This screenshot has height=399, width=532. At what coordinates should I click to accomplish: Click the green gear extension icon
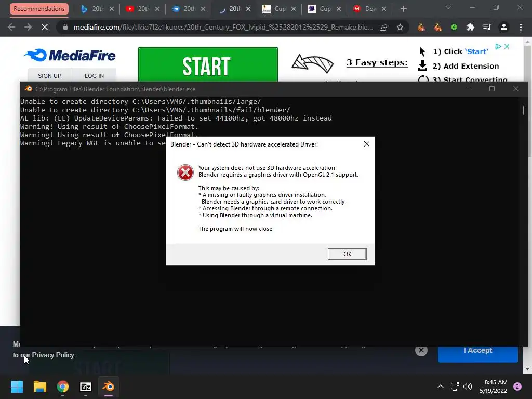[454, 27]
